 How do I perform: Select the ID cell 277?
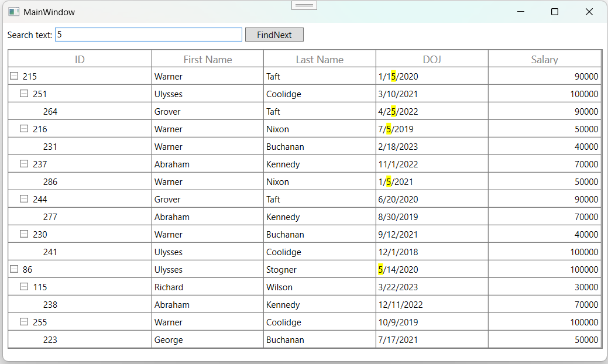point(80,217)
